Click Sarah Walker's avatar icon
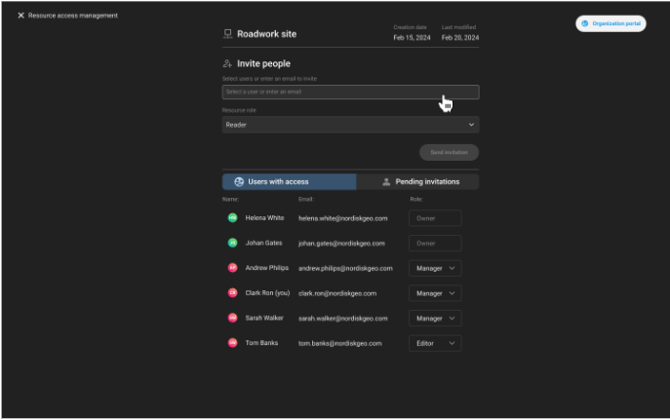The width and height of the screenshot is (670, 419). (x=233, y=318)
